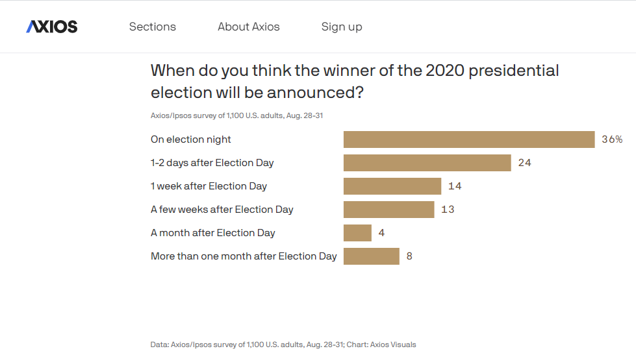Click the 'A few weeks after Election Day' bar

(389, 210)
